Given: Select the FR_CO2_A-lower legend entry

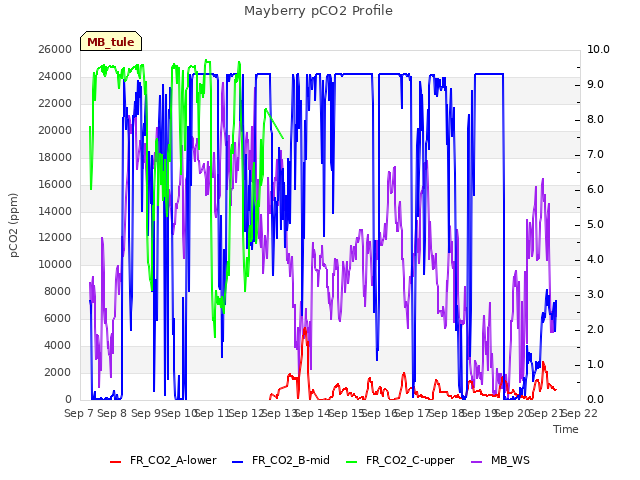Looking at the screenshot, I should point(163,460).
